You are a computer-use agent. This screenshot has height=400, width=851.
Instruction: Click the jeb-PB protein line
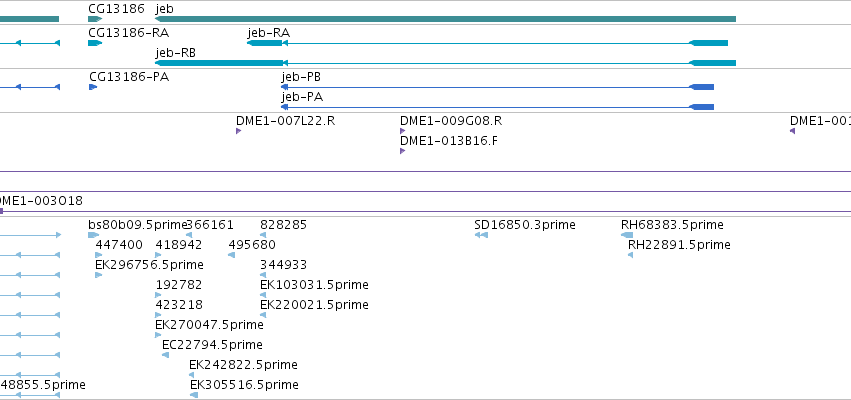point(497,87)
